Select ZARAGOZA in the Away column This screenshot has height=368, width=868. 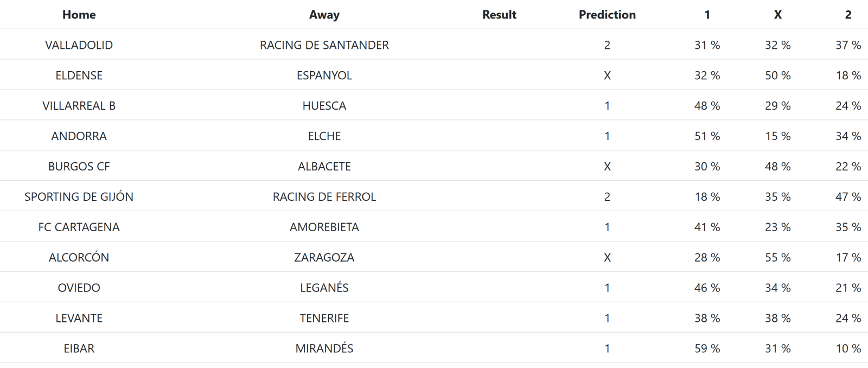(324, 258)
